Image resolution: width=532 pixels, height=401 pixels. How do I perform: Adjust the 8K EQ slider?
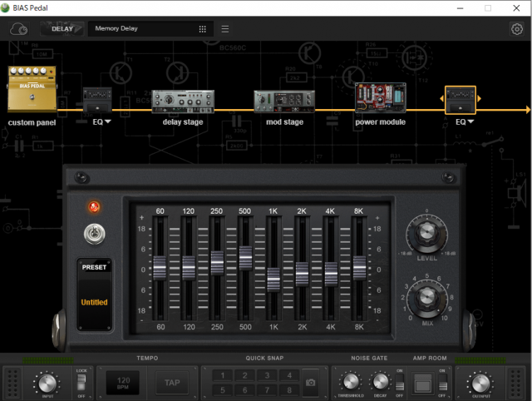[360, 268]
